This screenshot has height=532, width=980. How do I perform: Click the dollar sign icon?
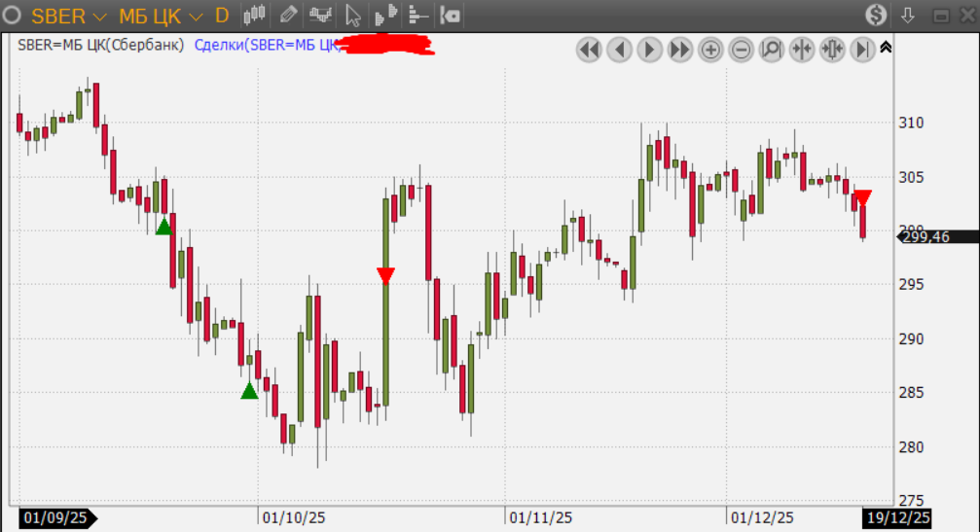click(x=876, y=15)
